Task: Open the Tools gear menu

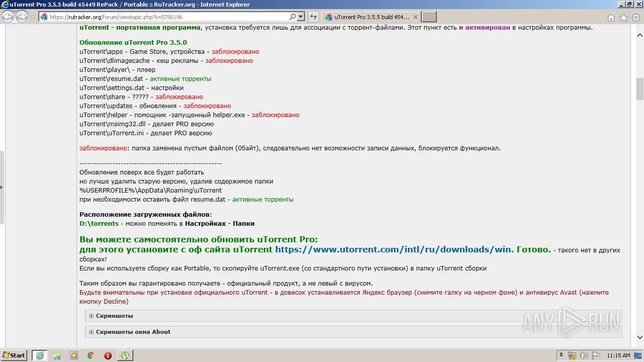Action: [635, 18]
